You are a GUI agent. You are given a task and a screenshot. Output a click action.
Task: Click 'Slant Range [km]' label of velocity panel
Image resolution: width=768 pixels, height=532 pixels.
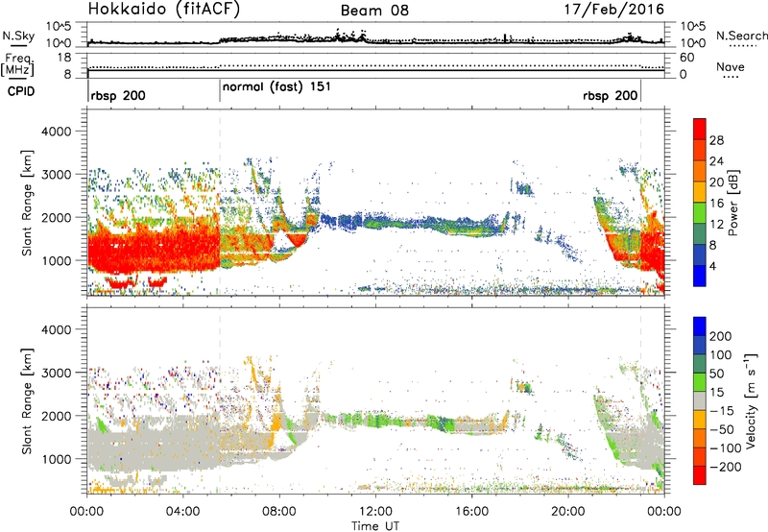(x=27, y=401)
